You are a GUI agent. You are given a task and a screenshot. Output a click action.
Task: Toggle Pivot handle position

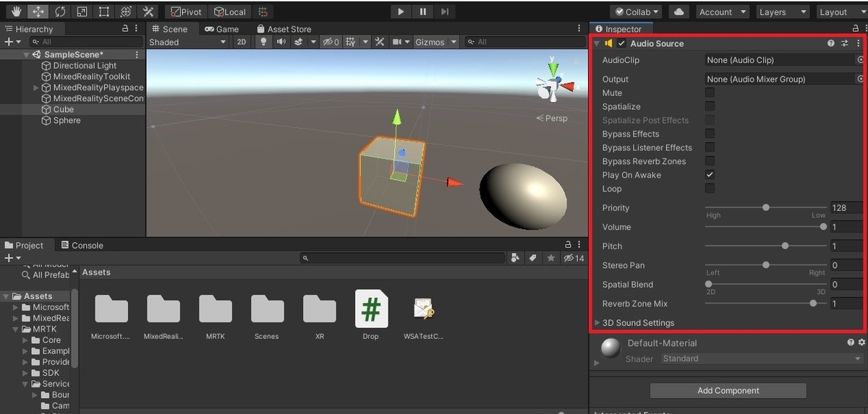tap(186, 12)
